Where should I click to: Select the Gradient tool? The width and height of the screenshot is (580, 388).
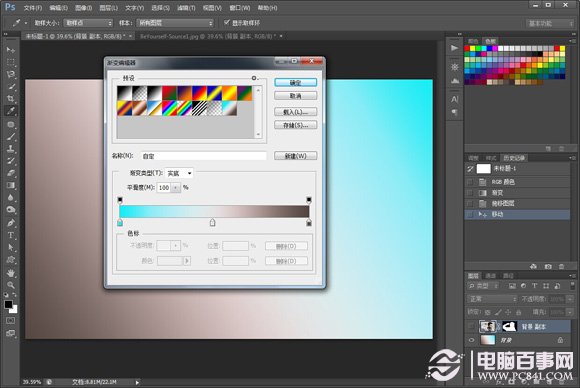(x=11, y=185)
